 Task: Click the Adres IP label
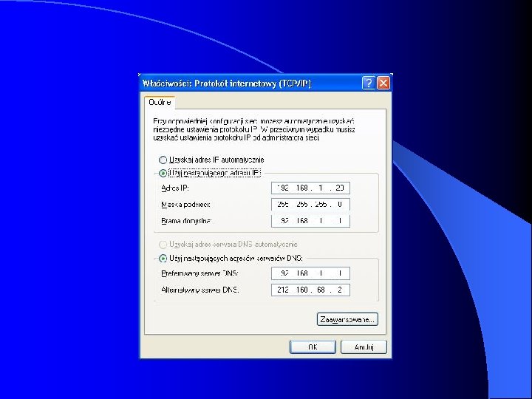click(x=175, y=188)
